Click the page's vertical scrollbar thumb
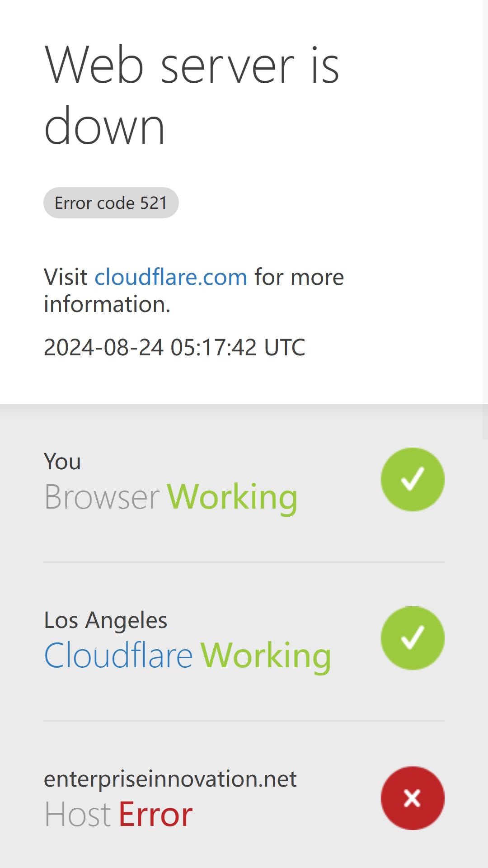 tap(485, 219)
